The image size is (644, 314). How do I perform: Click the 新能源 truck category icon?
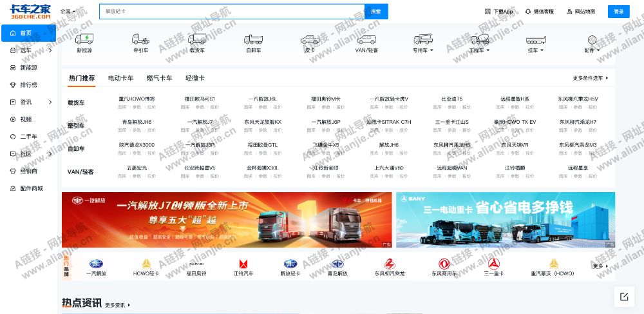click(84, 39)
